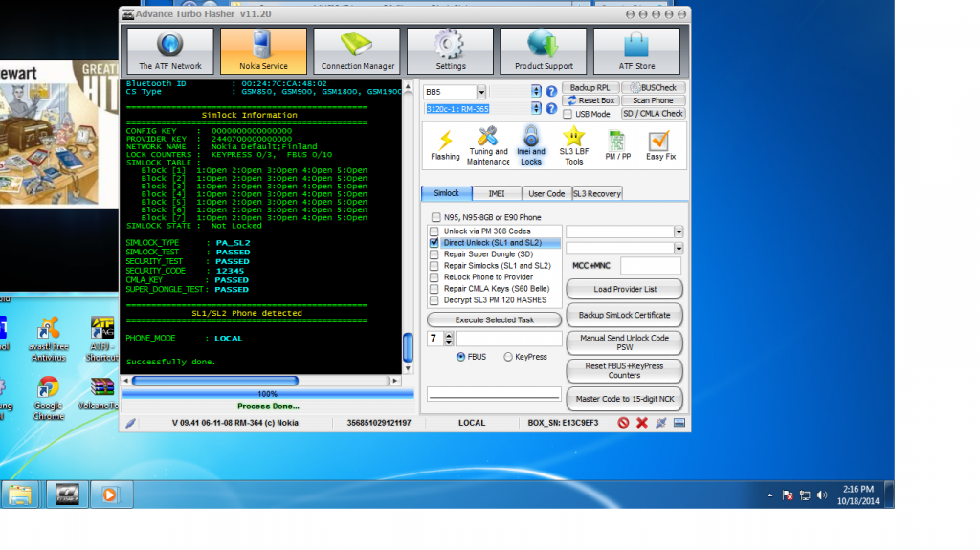Click Backup SimLock Certificate button
This screenshot has height=550, width=980.
pyautogui.click(x=624, y=315)
